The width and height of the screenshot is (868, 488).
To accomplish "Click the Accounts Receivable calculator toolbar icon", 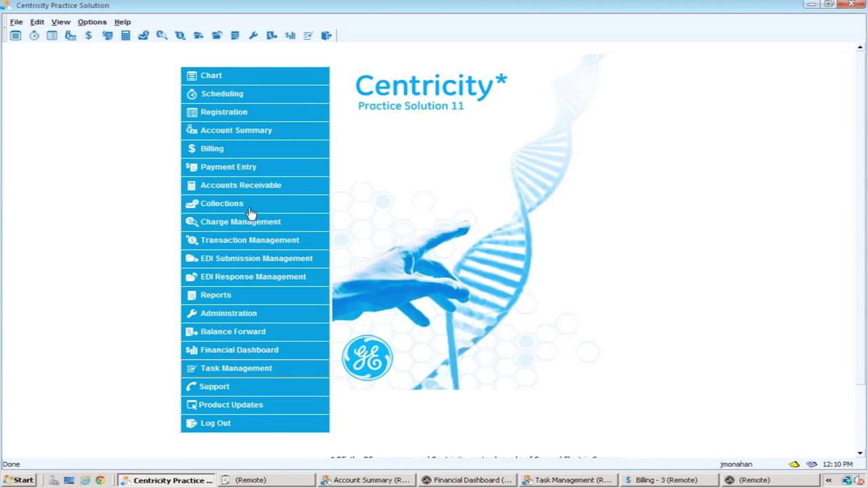I will tap(125, 35).
